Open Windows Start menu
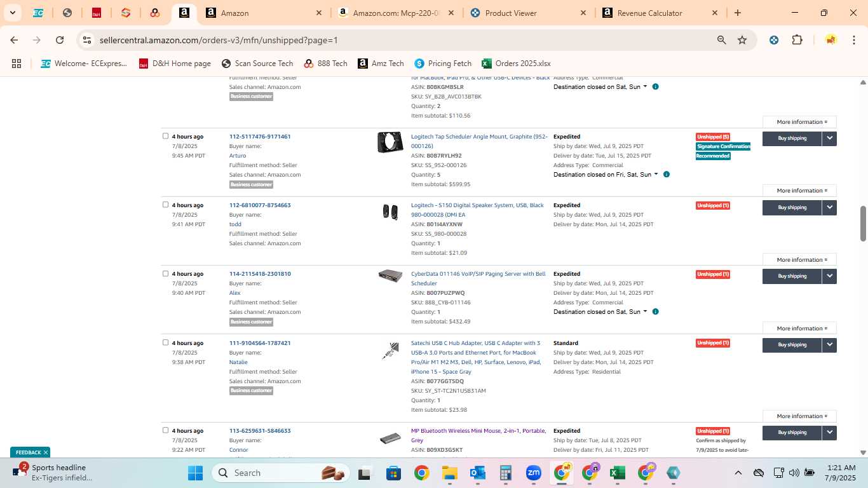The height and width of the screenshot is (488, 868). 195,473
